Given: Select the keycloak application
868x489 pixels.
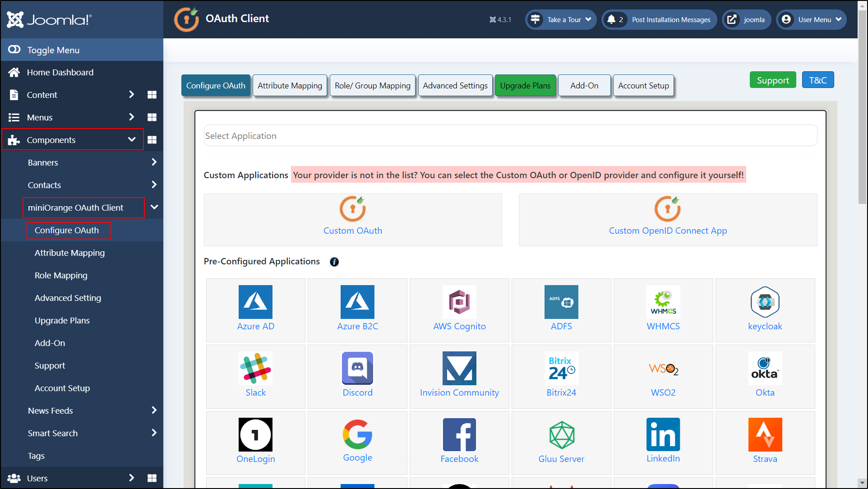Looking at the screenshot, I should click(765, 310).
